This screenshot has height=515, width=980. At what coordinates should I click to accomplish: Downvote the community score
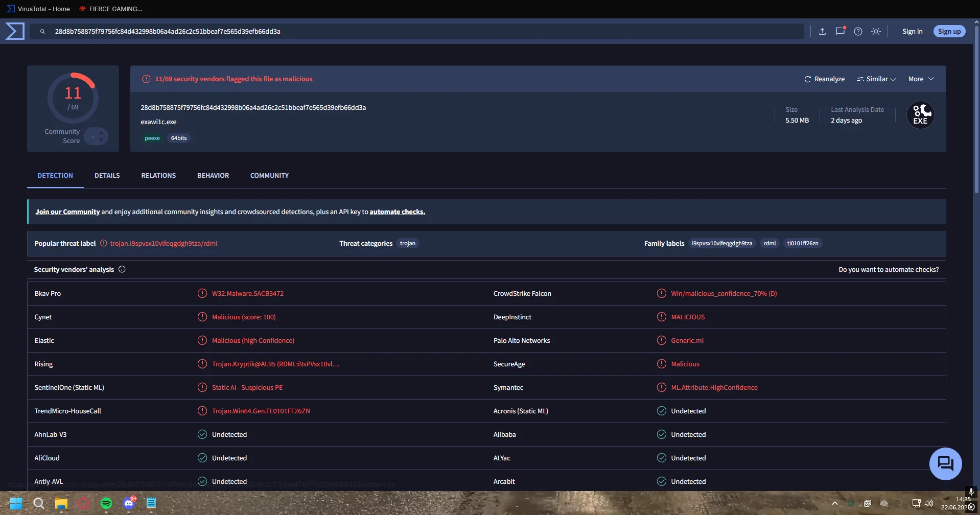[101, 139]
